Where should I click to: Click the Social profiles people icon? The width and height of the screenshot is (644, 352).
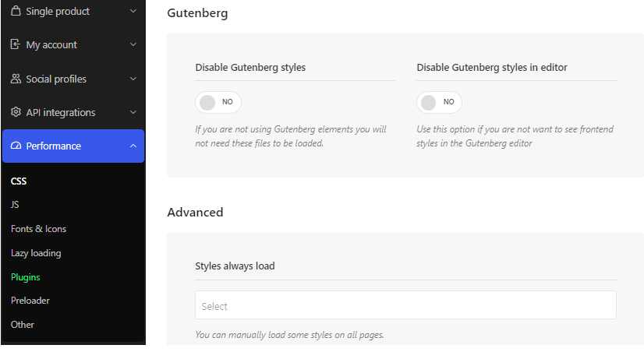(x=16, y=79)
